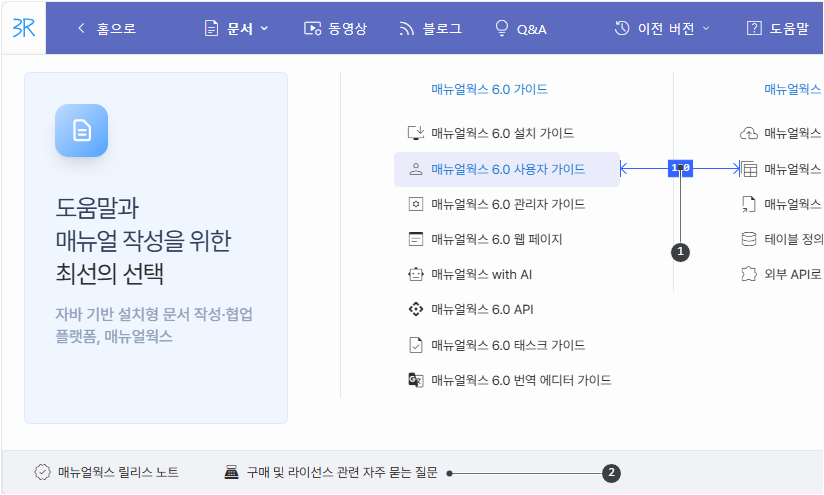Screen dimensions: 824x495
Task: Click the blue document icon tile
Action: (81, 131)
